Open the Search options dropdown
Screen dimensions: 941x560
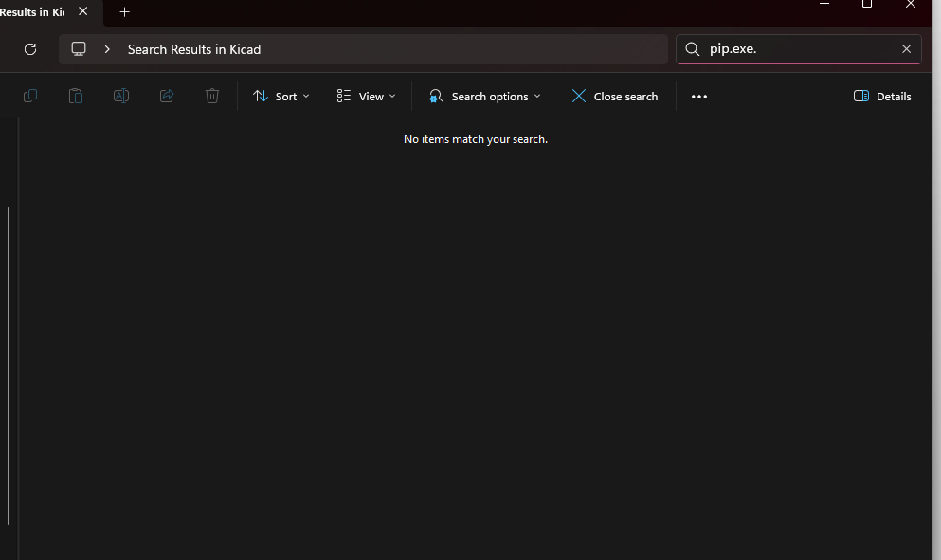pyautogui.click(x=484, y=96)
